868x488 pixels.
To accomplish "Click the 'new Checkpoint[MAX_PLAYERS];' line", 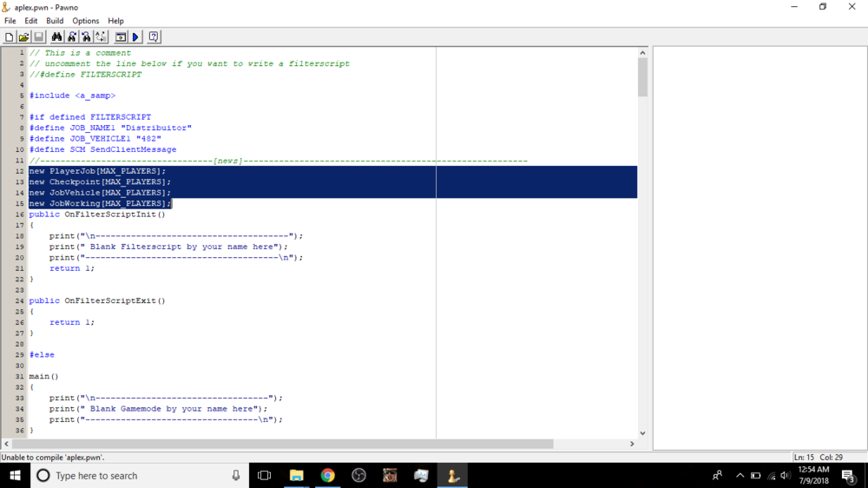I will [100, 181].
